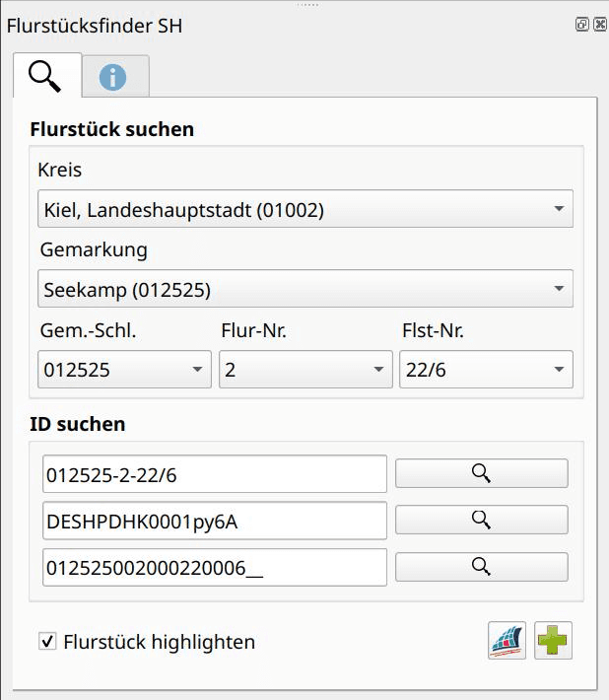The image size is (609, 700).
Task: Click the green plus button
Action: coord(553,641)
